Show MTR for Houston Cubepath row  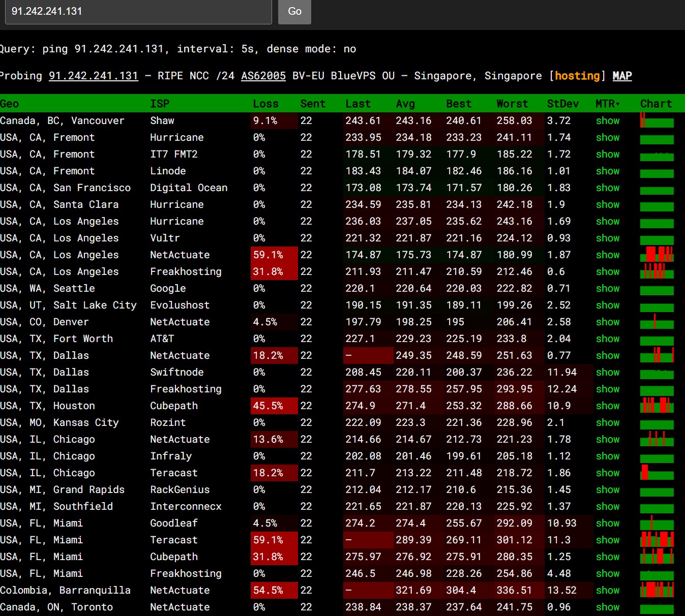click(608, 406)
